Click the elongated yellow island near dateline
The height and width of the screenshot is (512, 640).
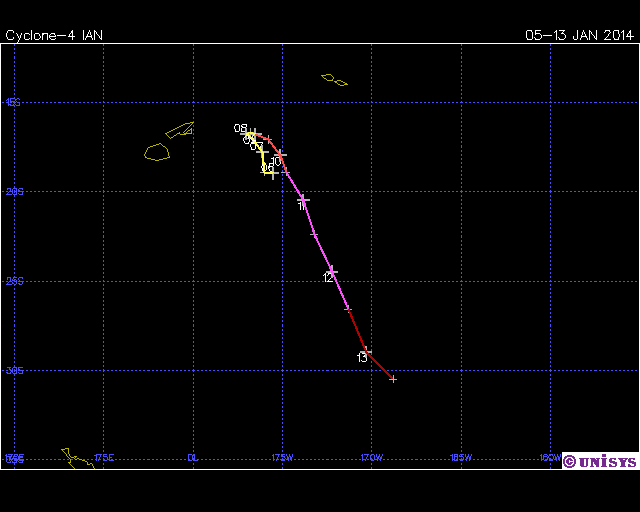click(180, 129)
